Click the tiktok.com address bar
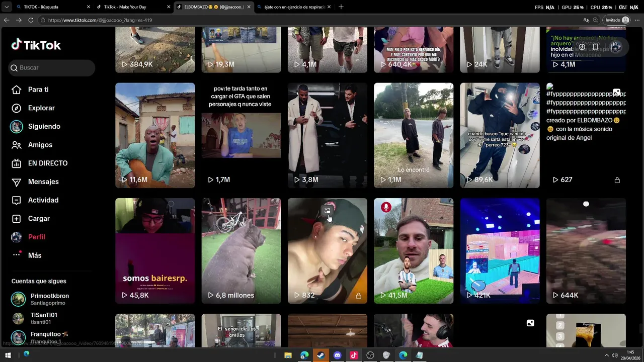644x362 pixels. click(x=312, y=20)
